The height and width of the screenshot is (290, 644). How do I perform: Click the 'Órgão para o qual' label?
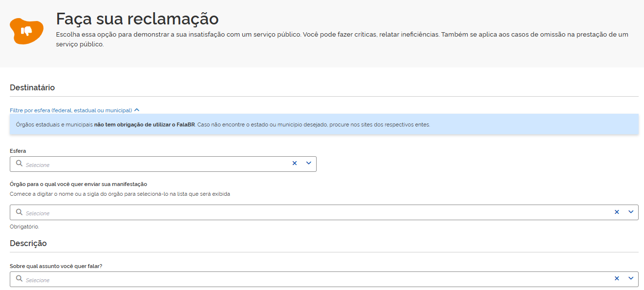[78, 184]
